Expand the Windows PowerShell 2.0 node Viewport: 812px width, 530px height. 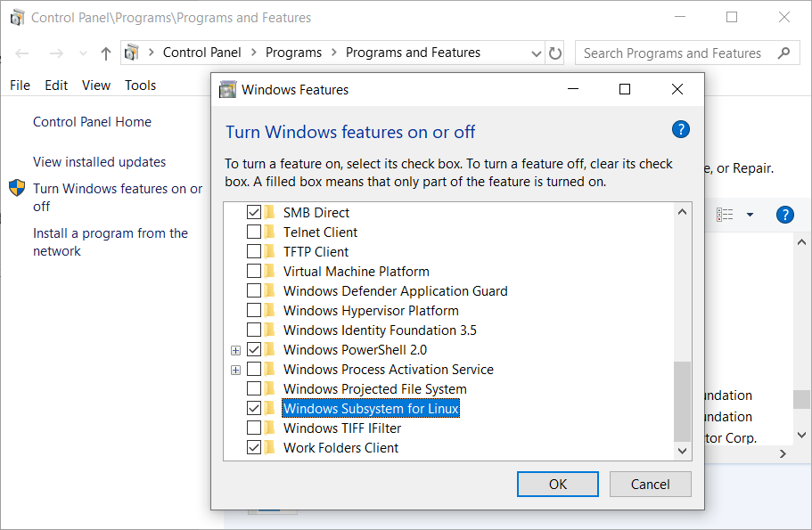(x=235, y=350)
